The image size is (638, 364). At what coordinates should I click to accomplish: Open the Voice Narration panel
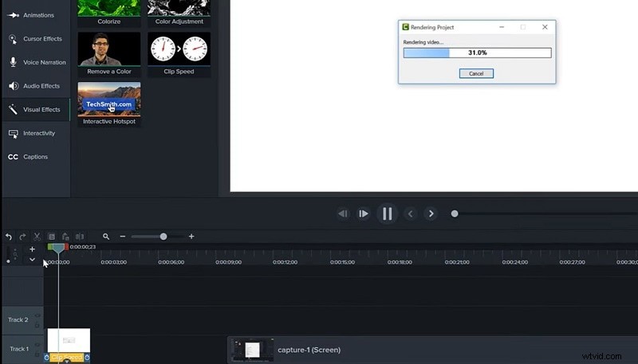click(36, 62)
